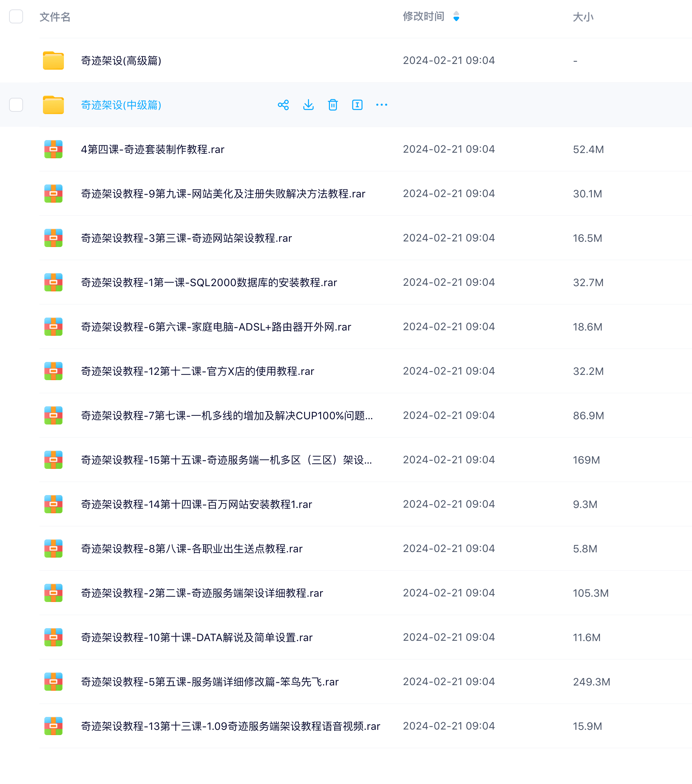Click rar icon of 8第八课 出生送点 file

coord(53,549)
